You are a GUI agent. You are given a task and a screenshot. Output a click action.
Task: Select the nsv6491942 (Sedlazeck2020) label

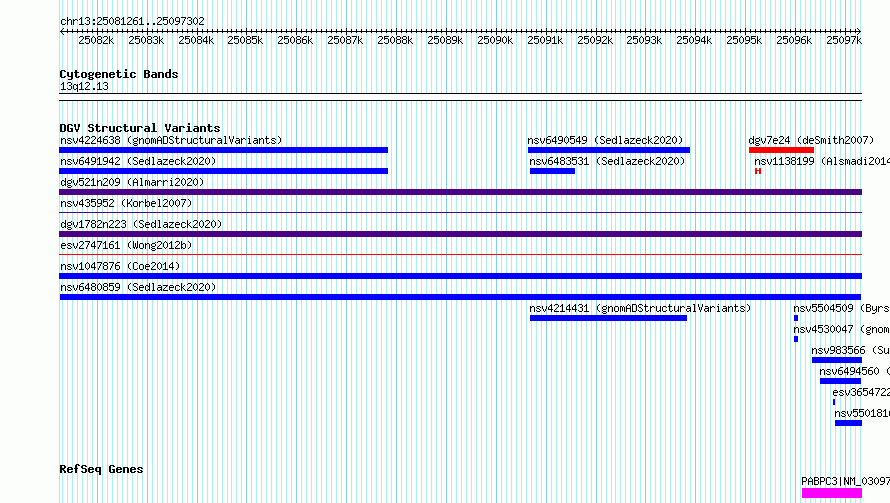pyautogui.click(x=138, y=161)
